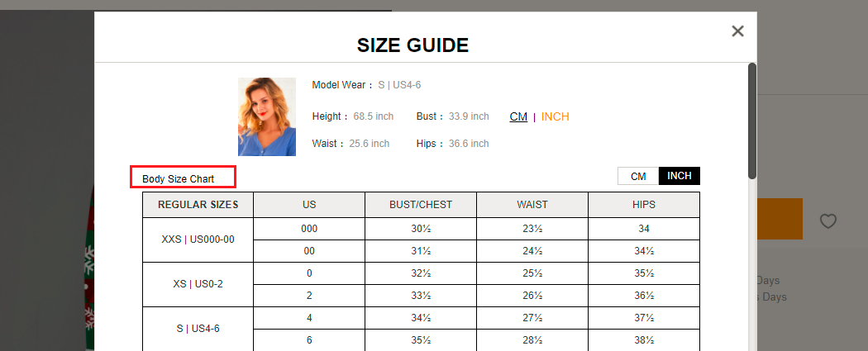Click the heart wishlist icon
868x351 pixels.
pos(828,221)
